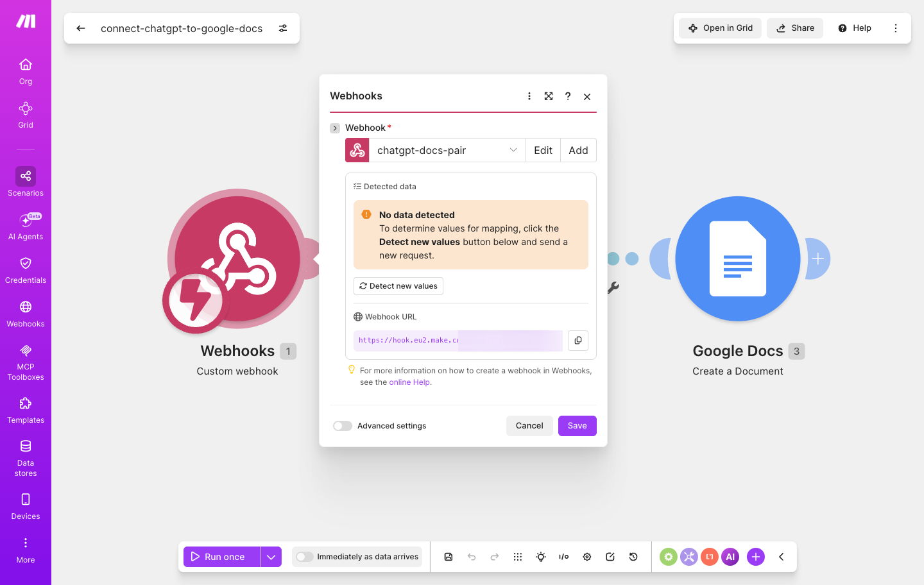Viewport: 924px width, 585px height.
Task: Toggle Immediately as data arrives scheduling
Action: pos(305,557)
